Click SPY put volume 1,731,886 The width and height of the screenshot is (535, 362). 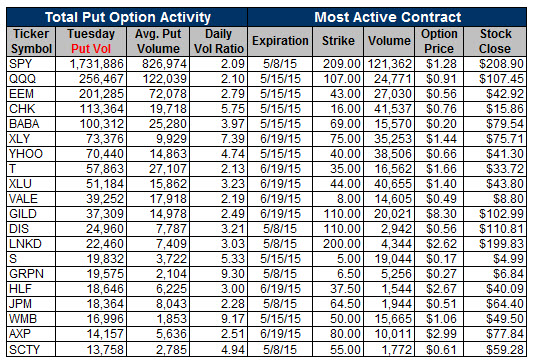(x=97, y=64)
